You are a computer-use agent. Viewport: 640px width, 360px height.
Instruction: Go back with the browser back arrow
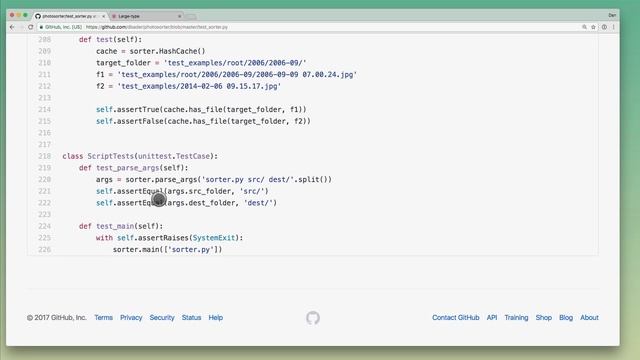pos(12,27)
